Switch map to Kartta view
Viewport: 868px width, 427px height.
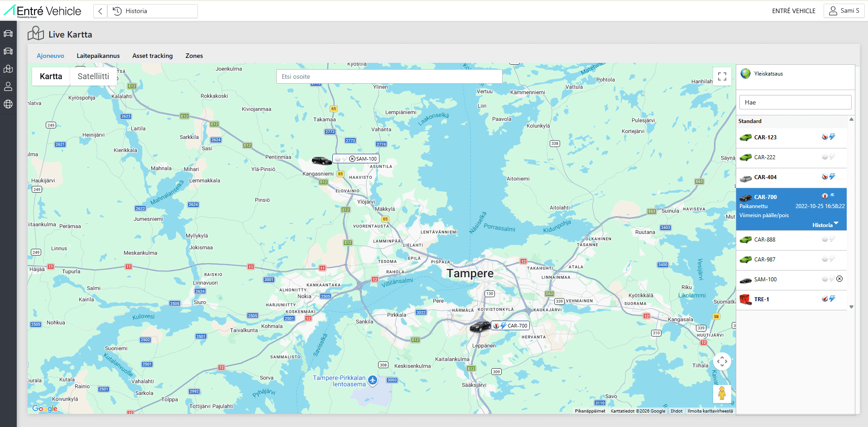point(51,76)
